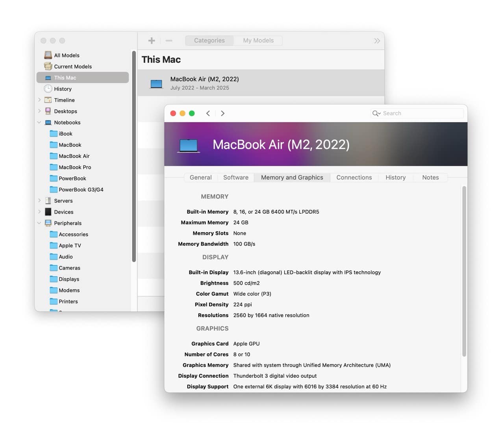Click the detail window vertical scrollbar

pos(464,272)
